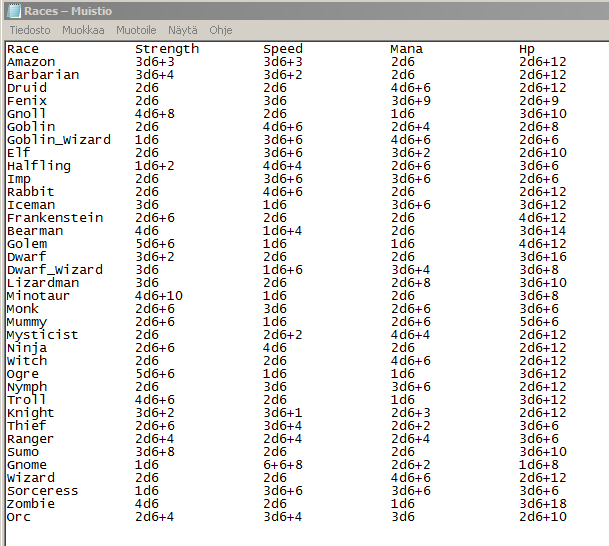Open the Ohje help menu
Viewport: 609px width, 546px height.
click(x=220, y=30)
